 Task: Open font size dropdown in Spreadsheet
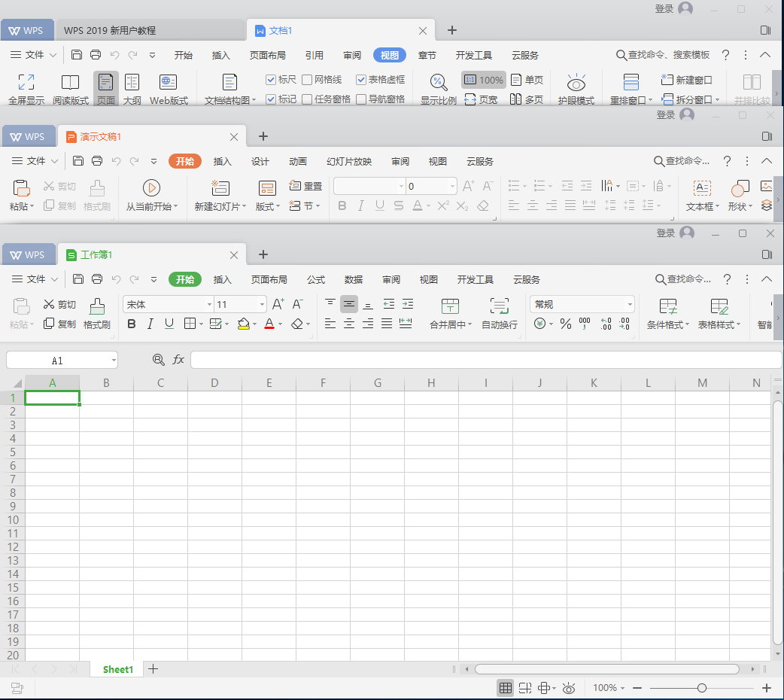point(262,304)
